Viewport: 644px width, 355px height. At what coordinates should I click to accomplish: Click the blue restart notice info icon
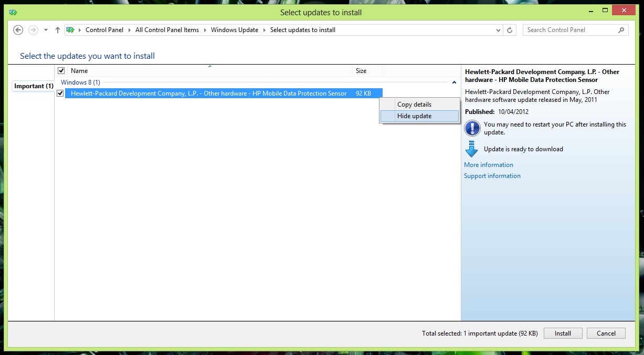coord(472,128)
